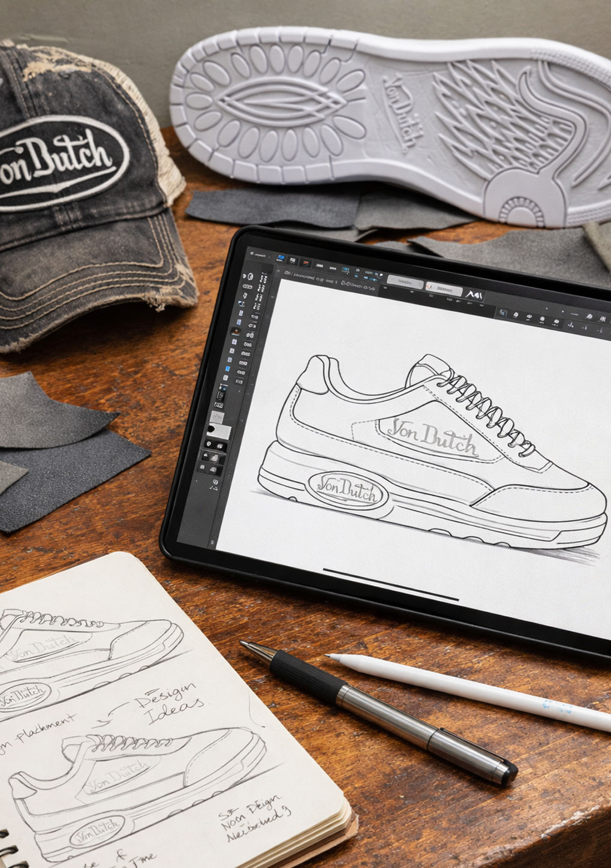Click the round icon at left sidebar bottom
611x868 pixels.
point(216,482)
